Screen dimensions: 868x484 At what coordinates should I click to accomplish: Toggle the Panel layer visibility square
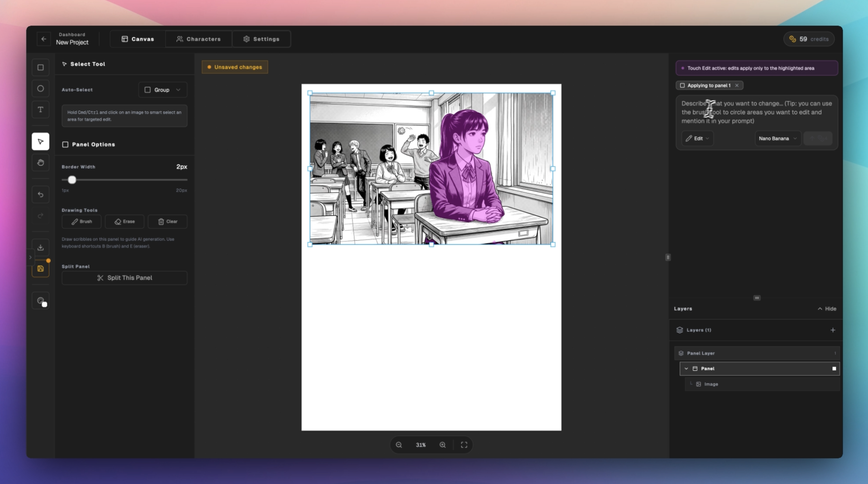834,368
